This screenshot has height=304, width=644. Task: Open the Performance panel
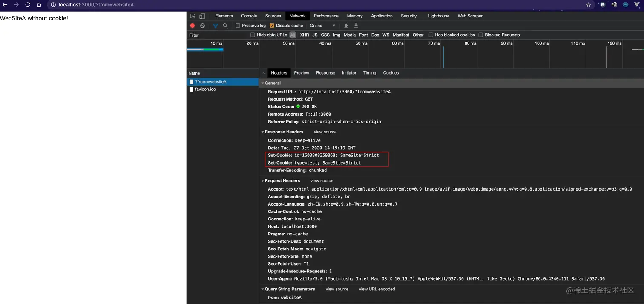(x=326, y=16)
